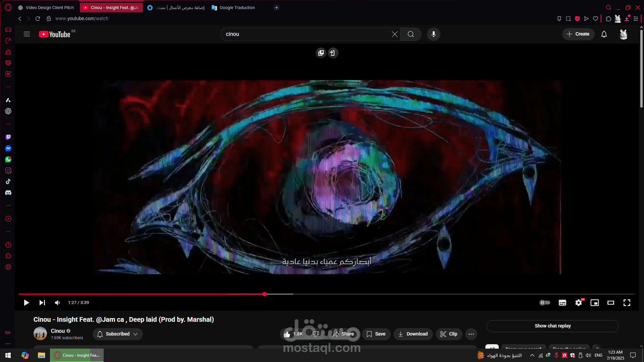This screenshot has height=362, width=644.
Task: Switch to the Mostaql Arabic tab
Action: [x=176, y=7]
